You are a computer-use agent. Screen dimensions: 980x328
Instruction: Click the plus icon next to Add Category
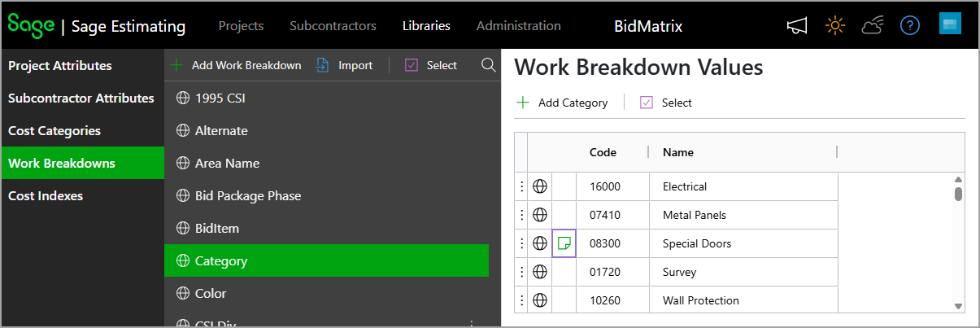point(522,103)
